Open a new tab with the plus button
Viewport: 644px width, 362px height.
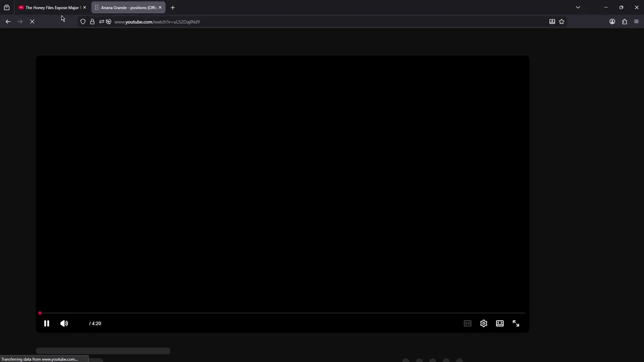[173, 8]
